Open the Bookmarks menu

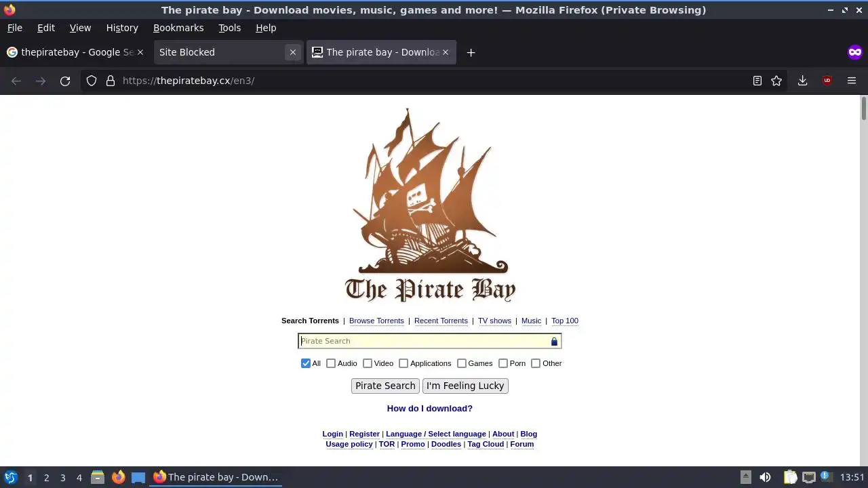(x=178, y=28)
